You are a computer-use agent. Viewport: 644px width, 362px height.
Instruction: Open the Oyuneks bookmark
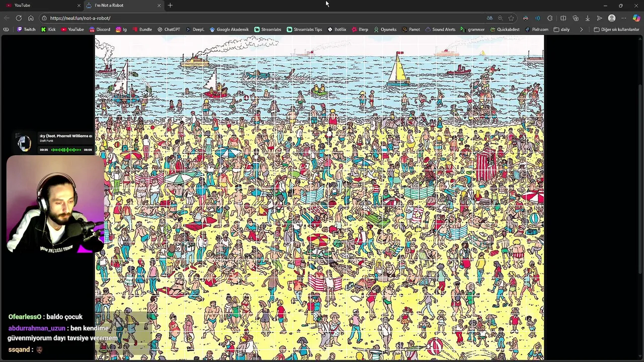pos(385,30)
